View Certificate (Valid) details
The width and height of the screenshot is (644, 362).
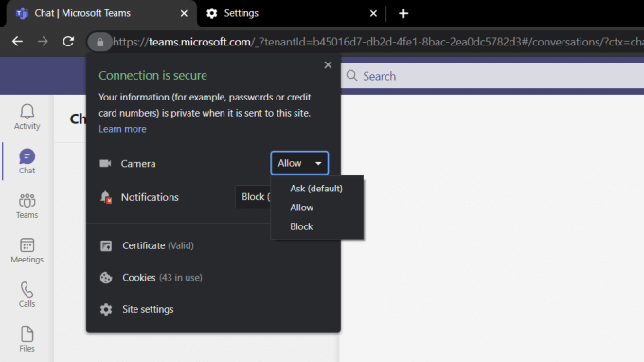click(x=158, y=245)
